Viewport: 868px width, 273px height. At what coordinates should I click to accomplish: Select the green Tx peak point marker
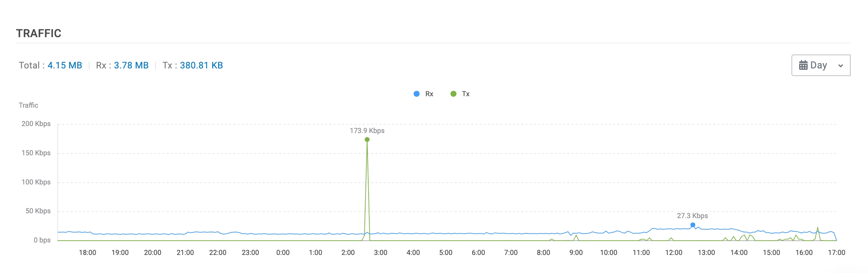click(x=367, y=140)
